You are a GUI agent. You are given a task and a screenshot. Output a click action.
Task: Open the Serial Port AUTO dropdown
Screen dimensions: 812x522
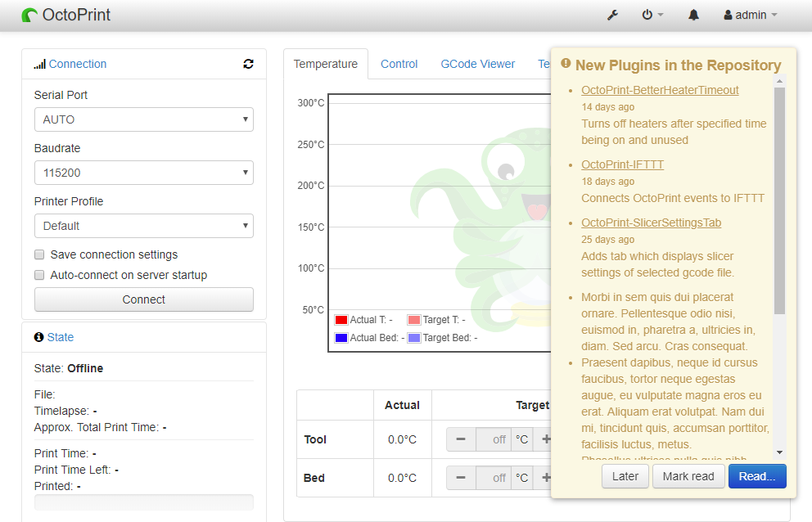144,119
